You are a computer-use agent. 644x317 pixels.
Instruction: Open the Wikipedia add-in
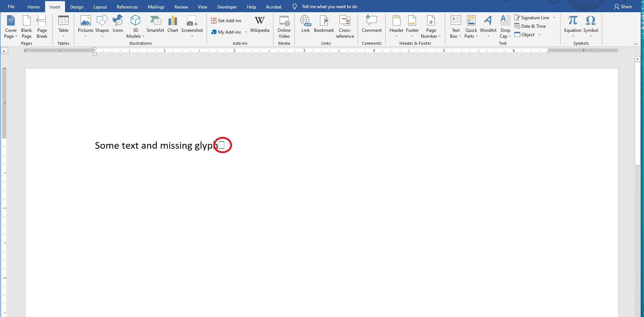click(x=259, y=24)
